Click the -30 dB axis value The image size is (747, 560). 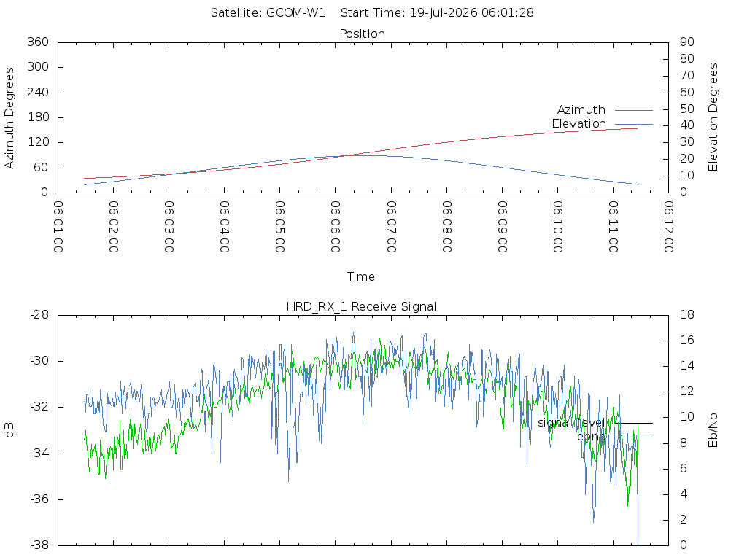[39, 361]
